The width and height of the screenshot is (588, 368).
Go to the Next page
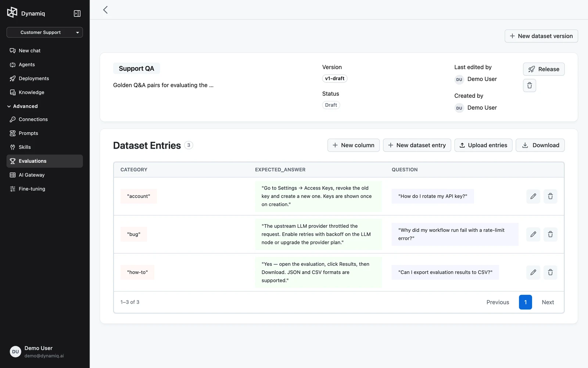[x=548, y=302]
